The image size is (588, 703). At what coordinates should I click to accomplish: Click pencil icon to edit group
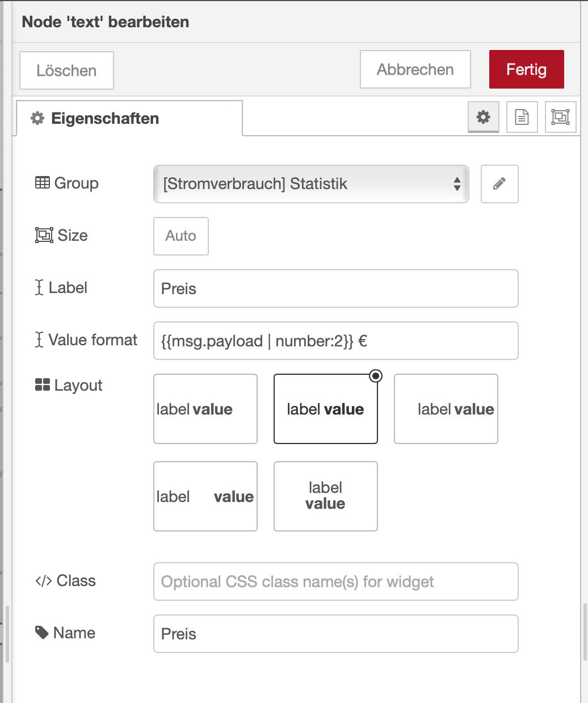coord(499,184)
